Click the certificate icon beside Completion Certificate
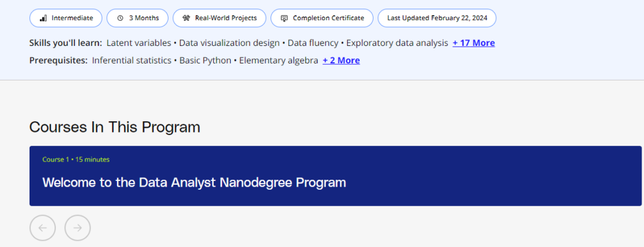This screenshot has width=644, height=247. pyautogui.click(x=284, y=18)
